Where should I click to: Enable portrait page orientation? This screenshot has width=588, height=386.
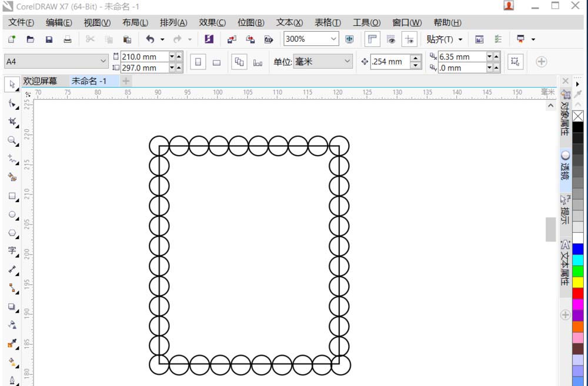pos(198,61)
